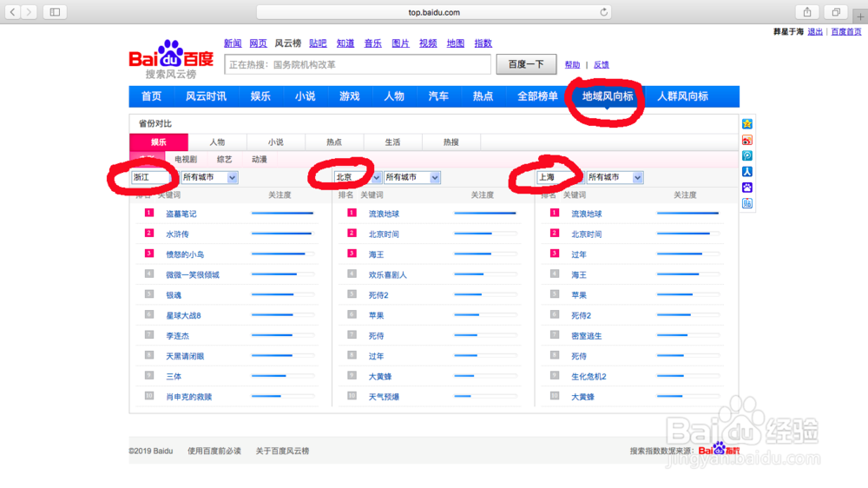The image size is (868, 488).
Task: Click the Safari address bar
Action: (434, 12)
